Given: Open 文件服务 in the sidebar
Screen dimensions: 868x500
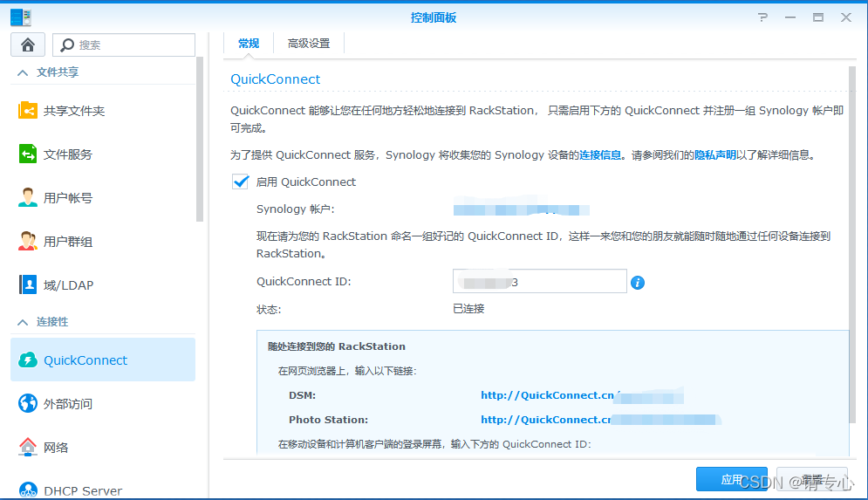Looking at the screenshot, I should coord(103,154).
